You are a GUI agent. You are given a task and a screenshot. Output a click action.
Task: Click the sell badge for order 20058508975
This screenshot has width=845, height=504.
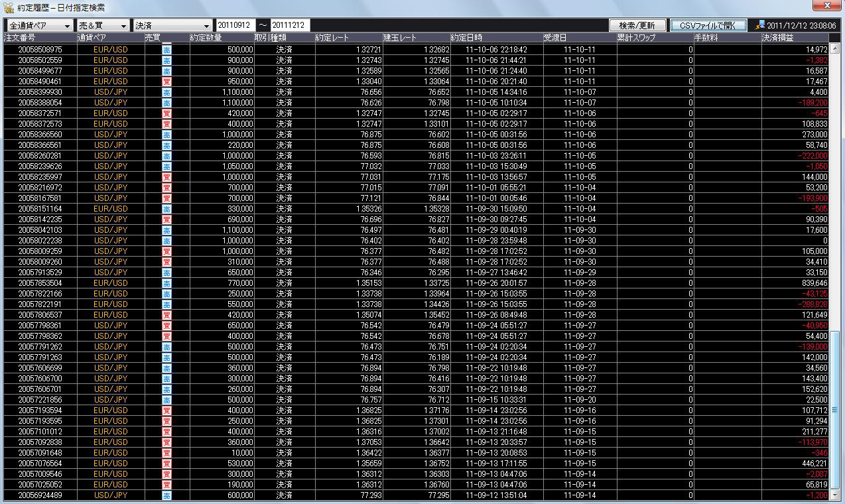(x=166, y=50)
